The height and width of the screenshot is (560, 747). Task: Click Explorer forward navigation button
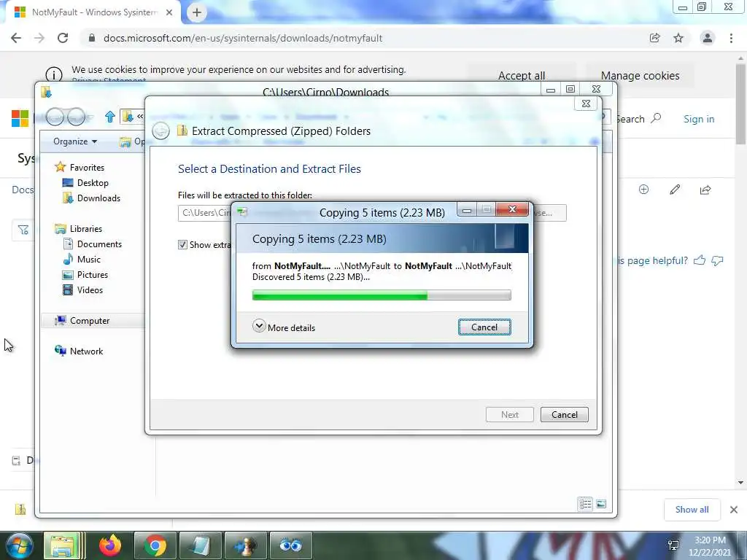76,117
